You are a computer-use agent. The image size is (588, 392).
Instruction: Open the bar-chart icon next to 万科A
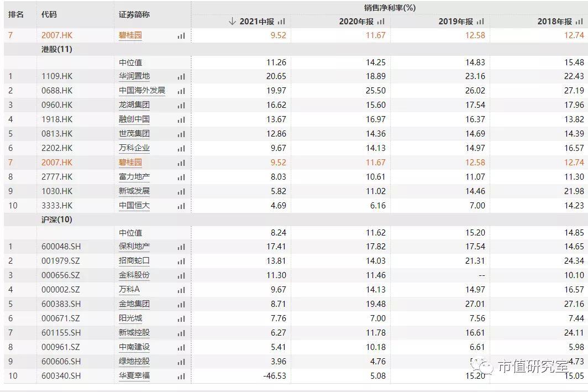[180, 289]
